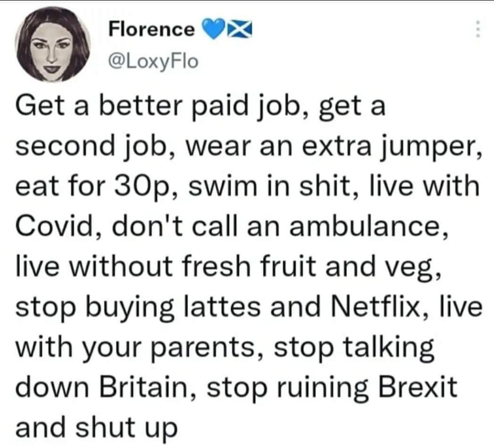Open Florence's profile picture
The height and width of the screenshot is (448, 494).
click(x=53, y=44)
